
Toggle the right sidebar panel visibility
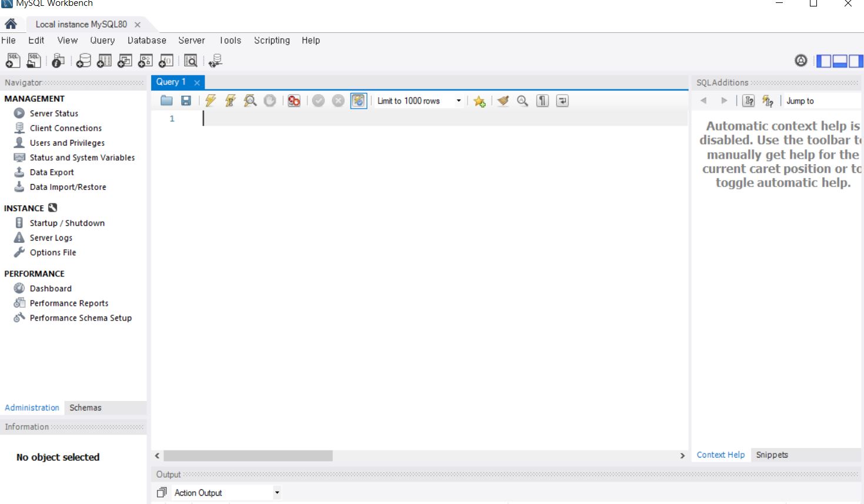click(x=856, y=61)
